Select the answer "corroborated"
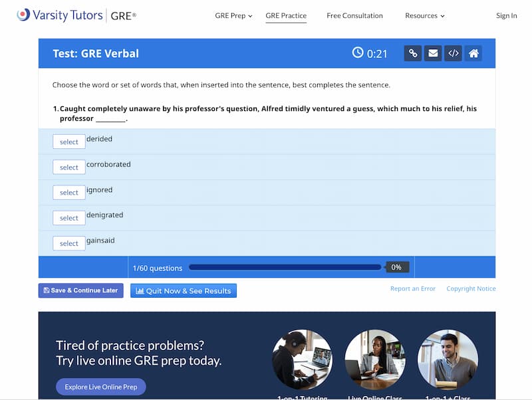 (69, 167)
